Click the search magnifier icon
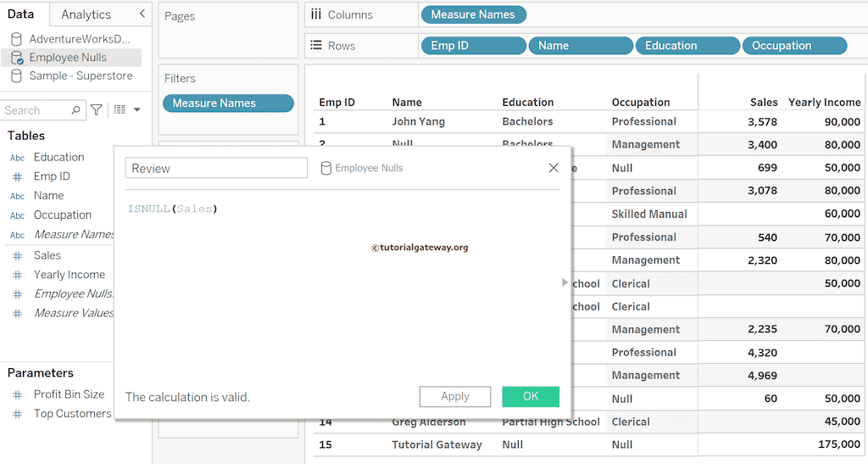Viewport: 868px width, 464px height. 75,110
